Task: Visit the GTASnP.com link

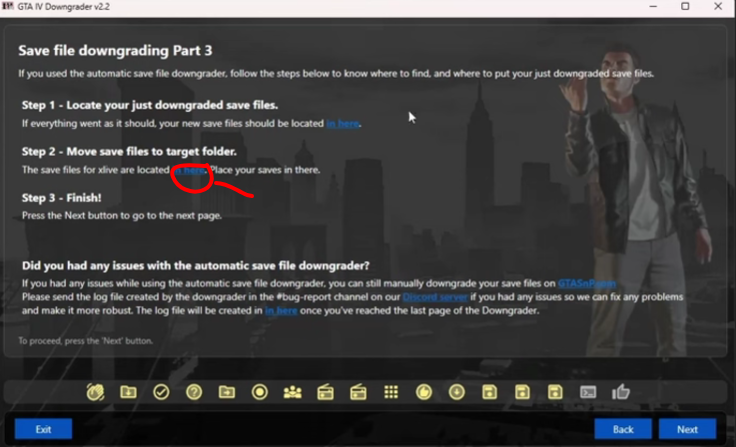Action: click(587, 284)
